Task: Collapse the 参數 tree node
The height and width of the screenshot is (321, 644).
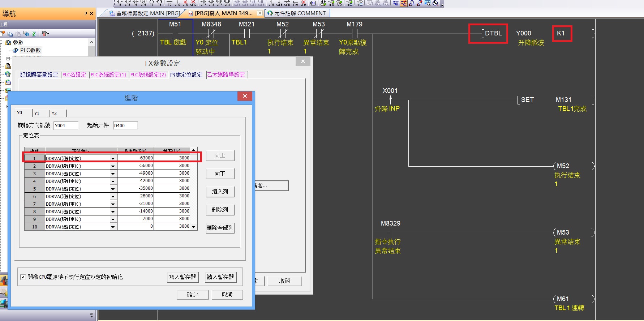Action: (x=1, y=42)
